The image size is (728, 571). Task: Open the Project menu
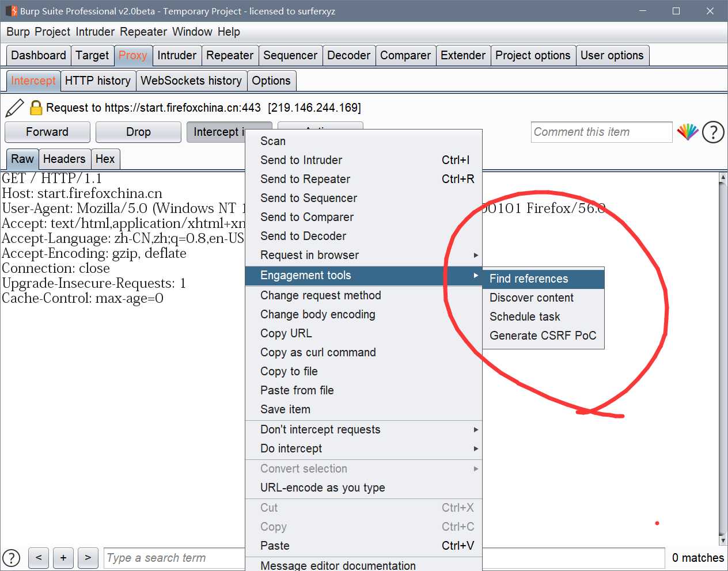tap(52, 32)
